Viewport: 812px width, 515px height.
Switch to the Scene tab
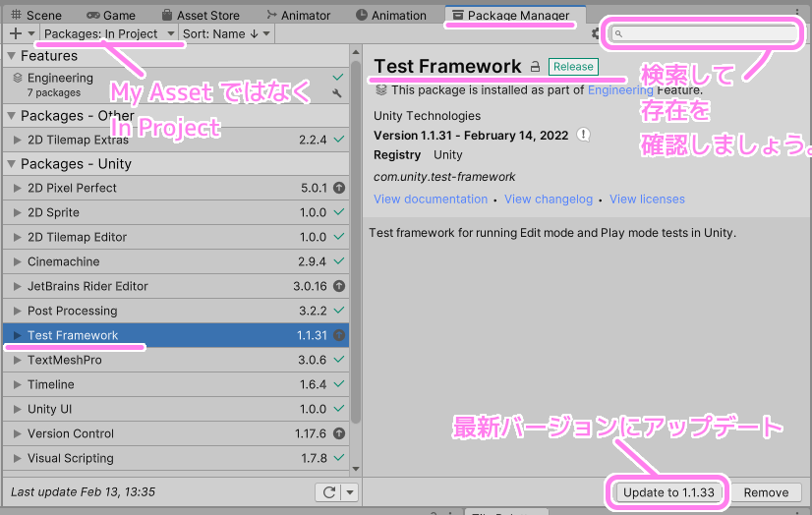click(x=36, y=15)
